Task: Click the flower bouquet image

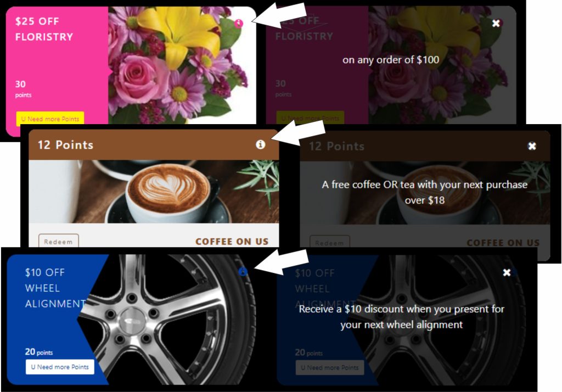Action: (182, 65)
